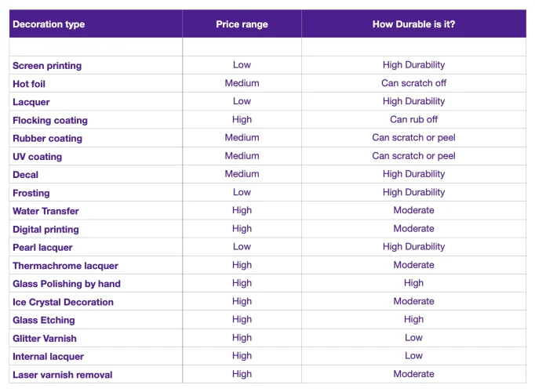Click the Price range column header
Screen dimensions: 535x392
click(242, 24)
